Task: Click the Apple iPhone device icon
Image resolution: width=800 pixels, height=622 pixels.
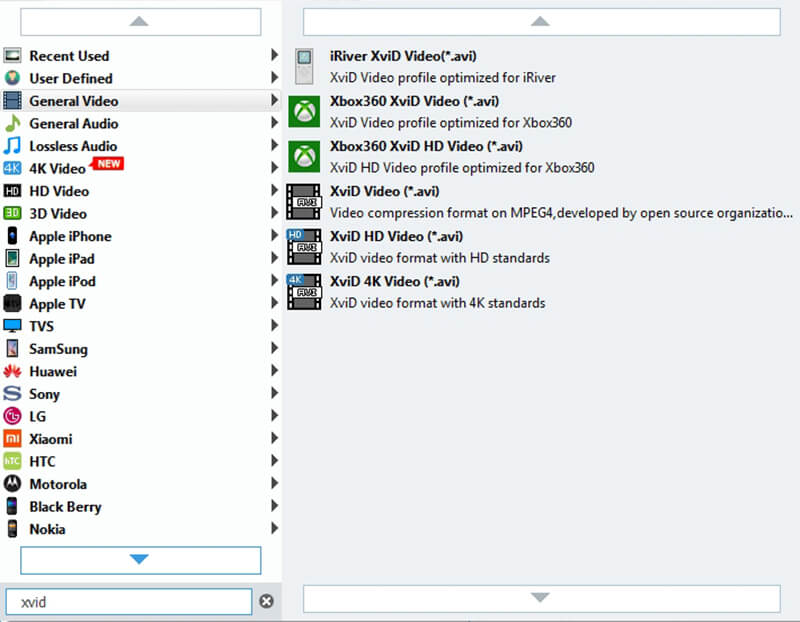Action: tap(11, 236)
